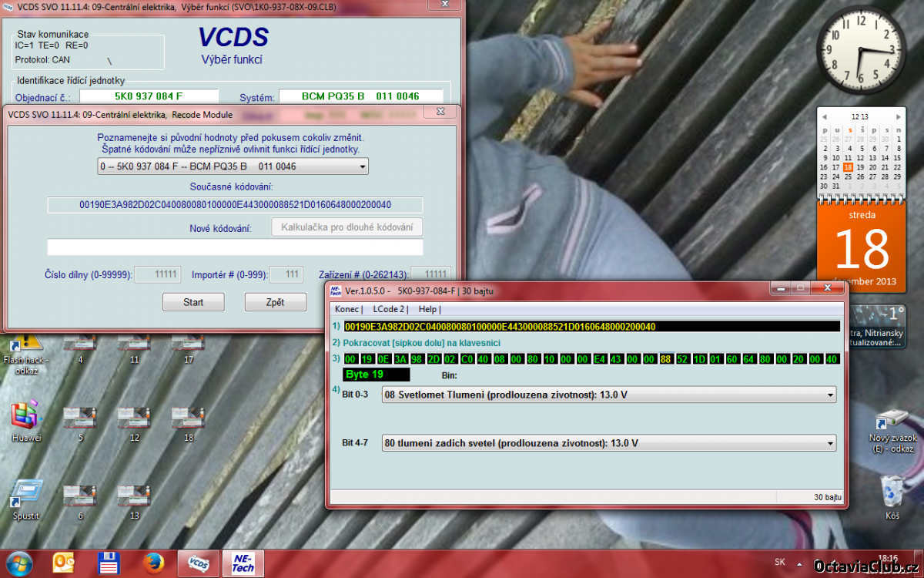Open the Konec menu
This screenshot has height=578, width=924.
coord(347,309)
